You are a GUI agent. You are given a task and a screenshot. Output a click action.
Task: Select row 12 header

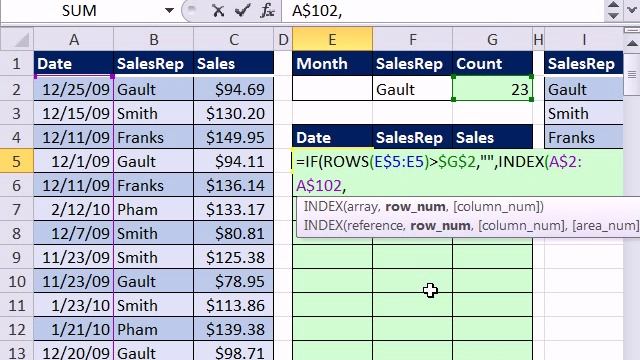coord(16,329)
